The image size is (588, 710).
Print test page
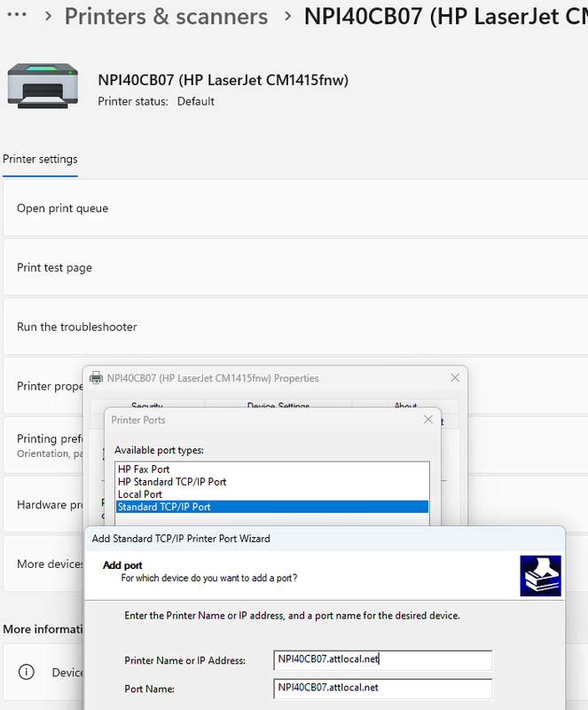point(54,268)
